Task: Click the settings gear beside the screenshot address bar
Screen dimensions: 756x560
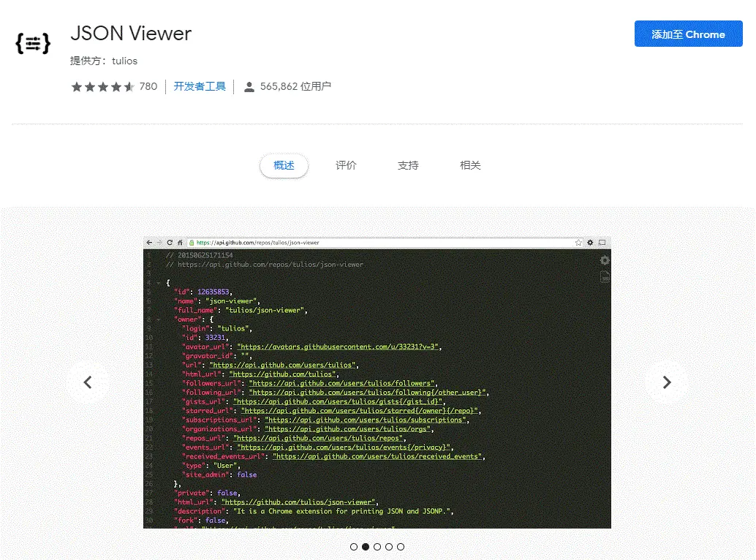Action: pos(590,243)
